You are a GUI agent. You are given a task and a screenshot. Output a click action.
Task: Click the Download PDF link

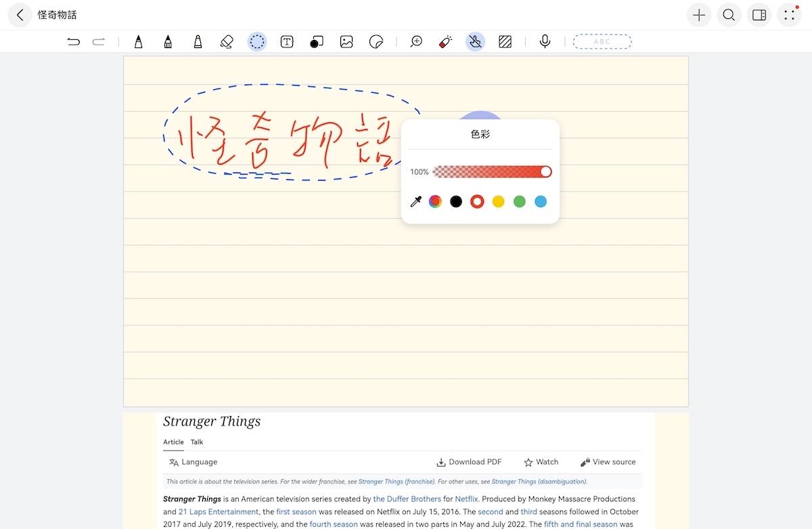[469, 462]
